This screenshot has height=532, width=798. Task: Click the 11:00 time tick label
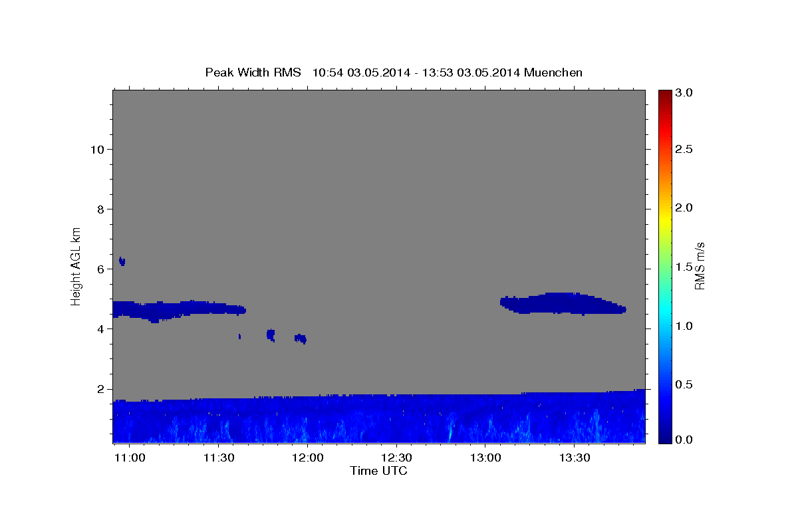pos(130,458)
